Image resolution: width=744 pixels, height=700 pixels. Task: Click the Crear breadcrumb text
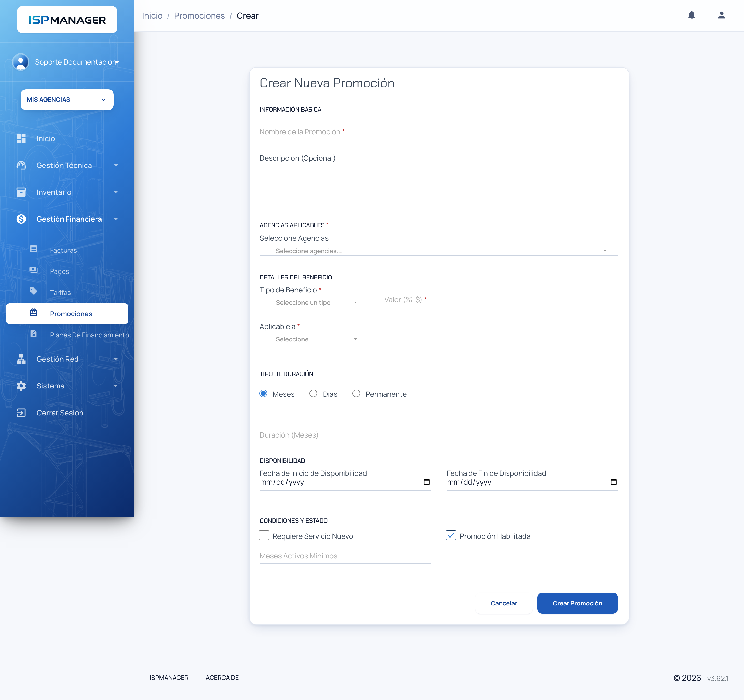[247, 16]
